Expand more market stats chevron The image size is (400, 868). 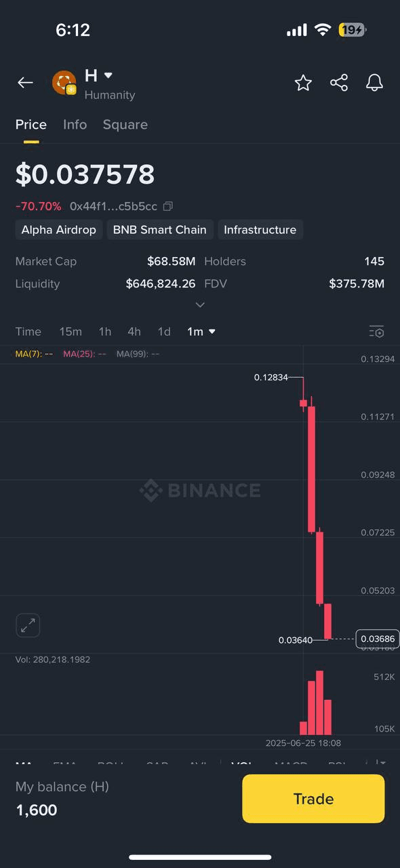200,305
